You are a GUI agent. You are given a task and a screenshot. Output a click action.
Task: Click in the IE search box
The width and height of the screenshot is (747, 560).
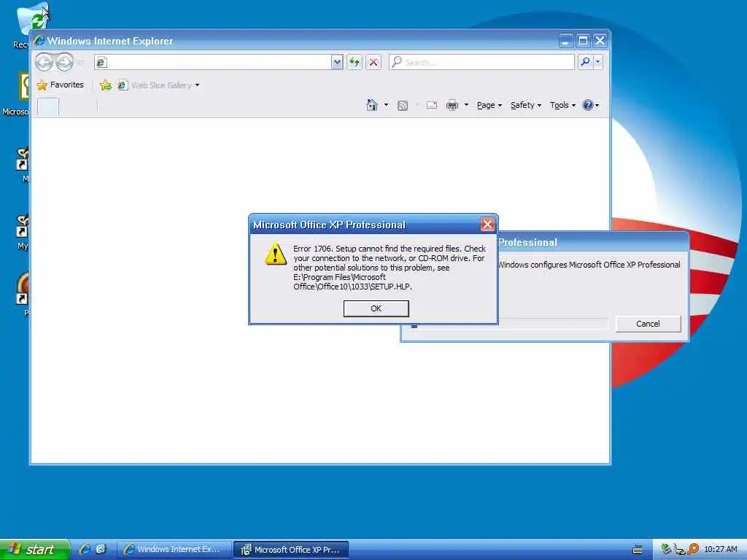click(481, 62)
